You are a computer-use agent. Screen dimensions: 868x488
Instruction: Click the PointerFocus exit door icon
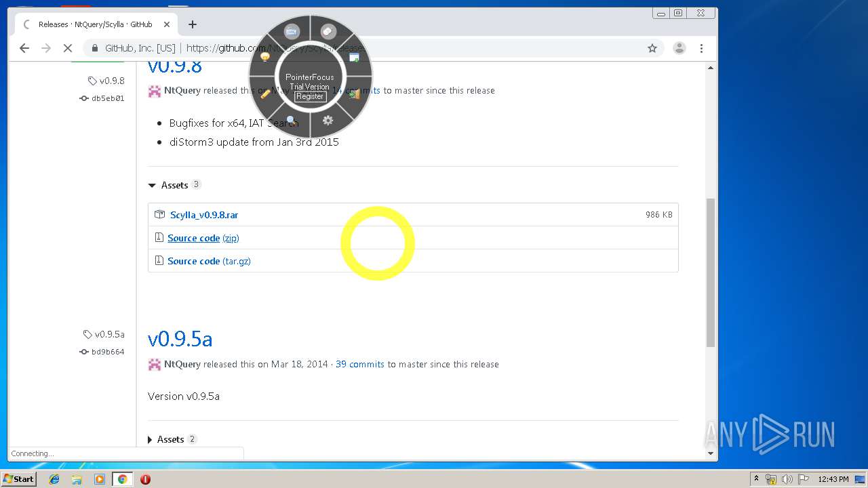354,94
